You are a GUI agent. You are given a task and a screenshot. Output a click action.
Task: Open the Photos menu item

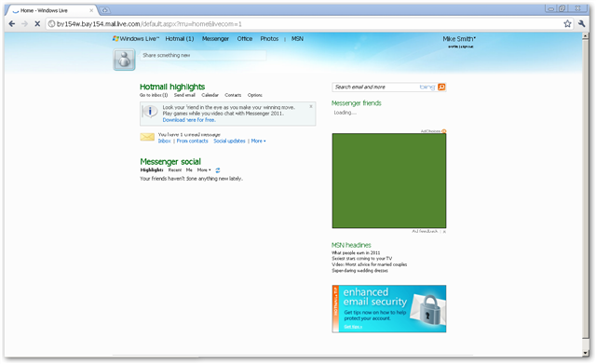point(269,39)
